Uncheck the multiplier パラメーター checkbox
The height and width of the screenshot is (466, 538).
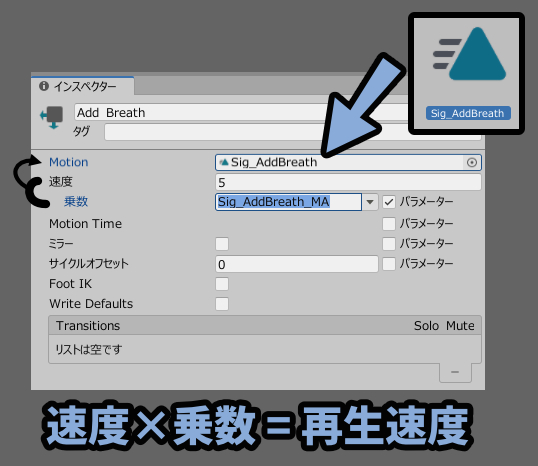(x=389, y=202)
